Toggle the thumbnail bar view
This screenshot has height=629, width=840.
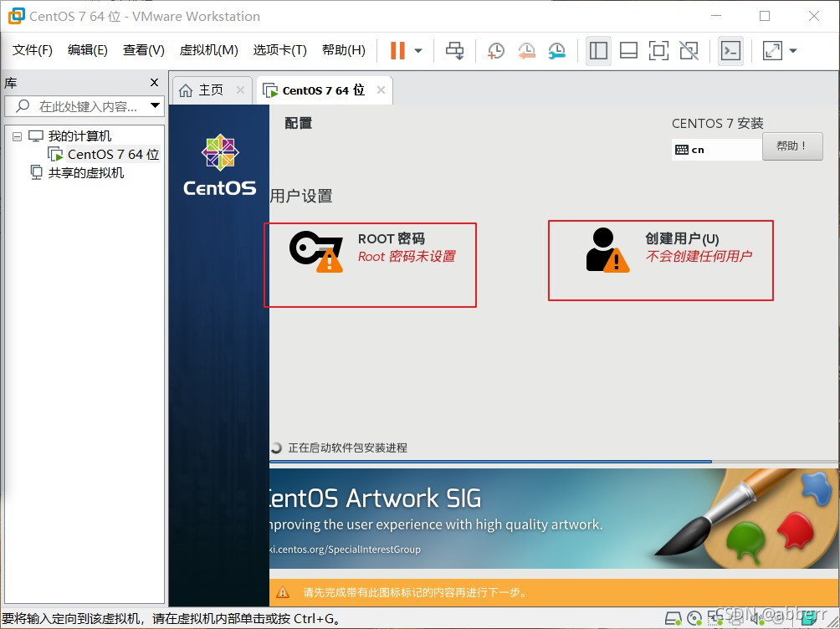tap(628, 51)
